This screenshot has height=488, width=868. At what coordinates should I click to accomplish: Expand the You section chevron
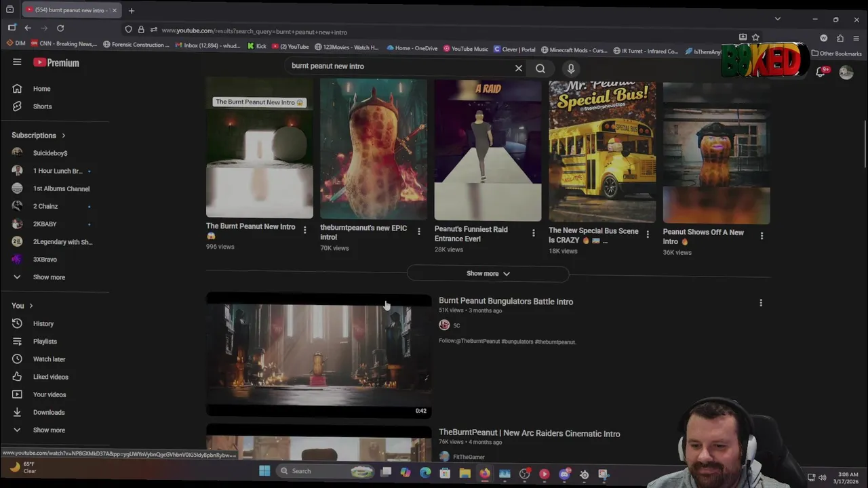coord(31,306)
